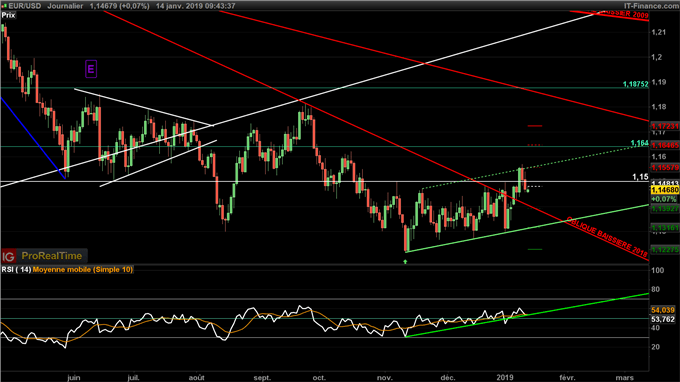This screenshot has width=680, height=382.
Task: Click the green +0,07% change tag
Action: click(x=665, y=199)
